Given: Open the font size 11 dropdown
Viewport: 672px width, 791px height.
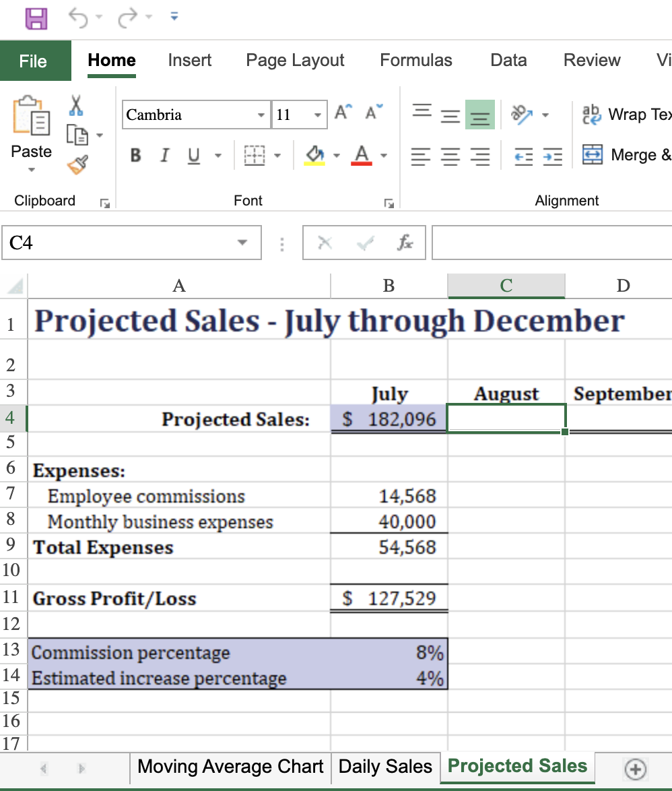Looking at the screenshot, I should pyautogui.click(x=318, y=115).
